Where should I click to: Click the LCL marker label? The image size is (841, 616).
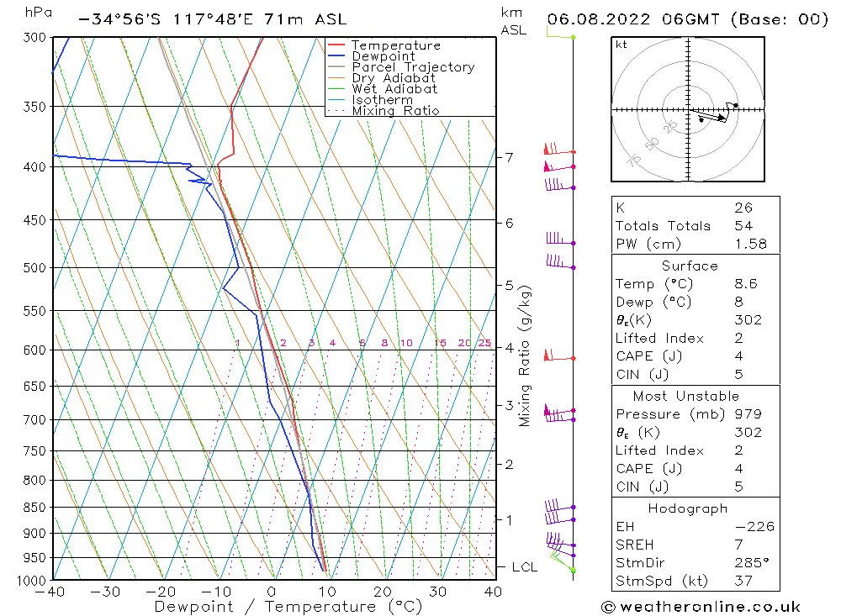click(525, 567)
